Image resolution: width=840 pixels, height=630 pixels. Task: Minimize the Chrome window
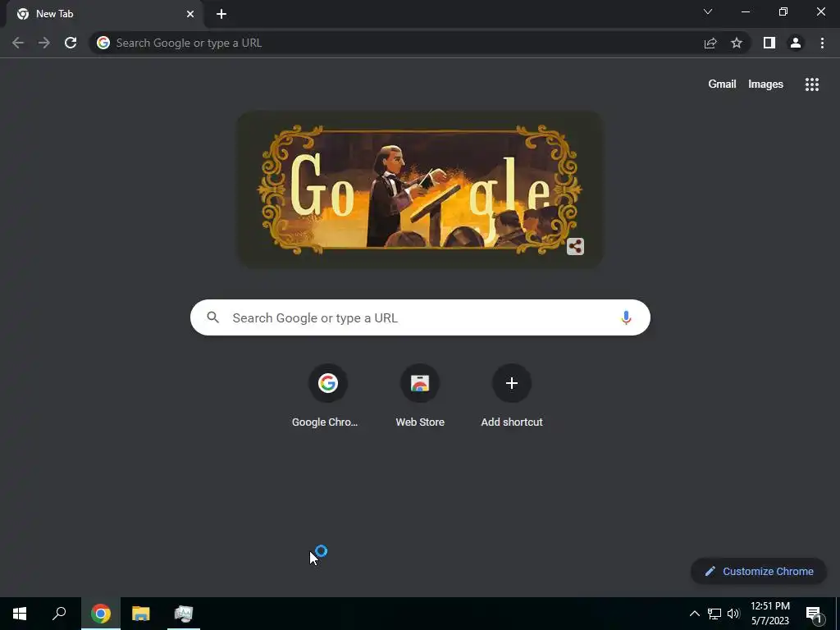click(x=745, y=11)
